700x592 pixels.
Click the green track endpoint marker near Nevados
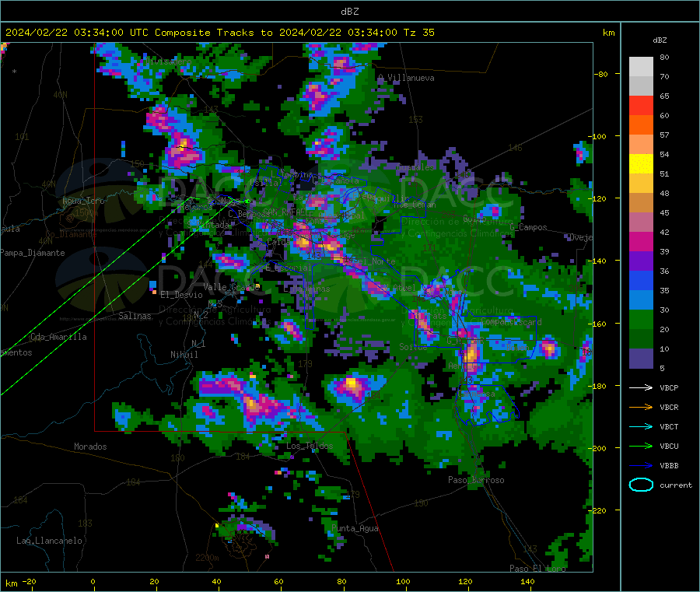pyautogui.click(x=248, y=201)
